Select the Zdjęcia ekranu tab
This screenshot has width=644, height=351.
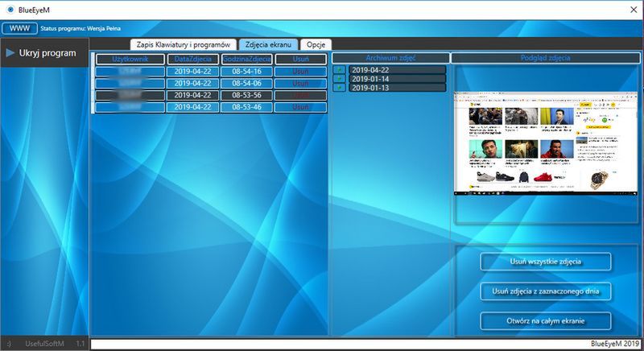click(x=268, y=45)
